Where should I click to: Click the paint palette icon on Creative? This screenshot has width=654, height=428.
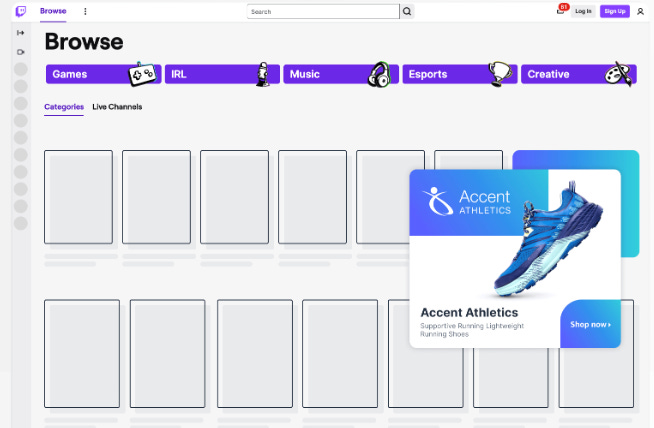tap(619, 74)
